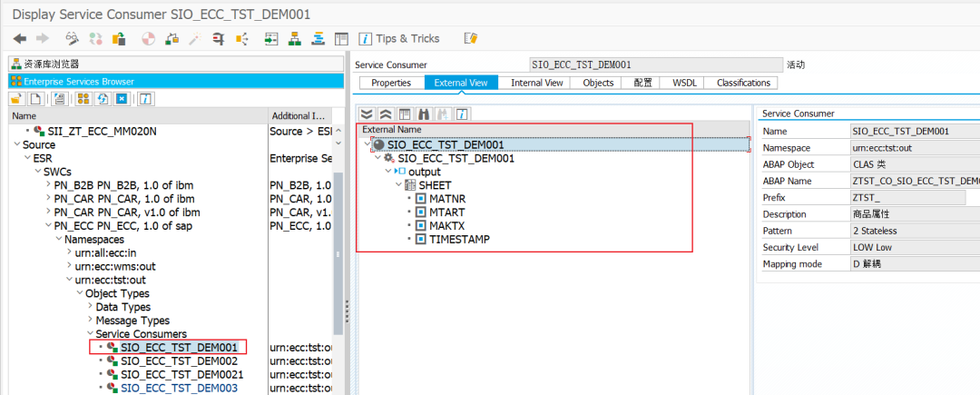The height and width of the screenshot is (395, 980).
Task: Click the blue stacked lines icon
Action: (318, 39)
